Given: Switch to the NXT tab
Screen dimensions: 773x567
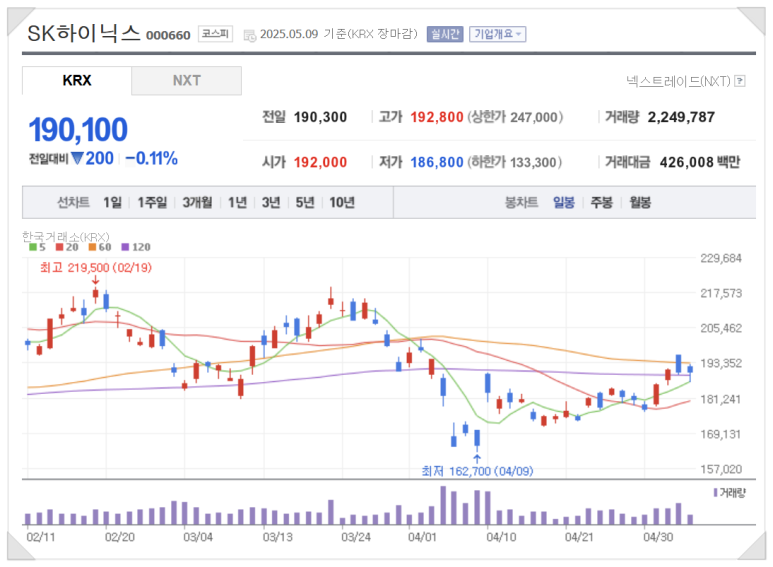Looking at the screenshot, I should coord(186,80).
